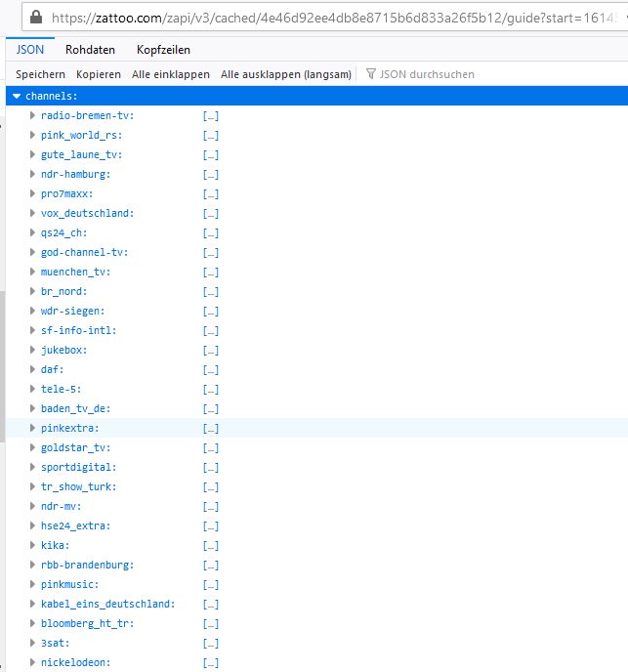Click the Kopieren button
The width and height of the screenshot is (628, 672).
[99, 74]
